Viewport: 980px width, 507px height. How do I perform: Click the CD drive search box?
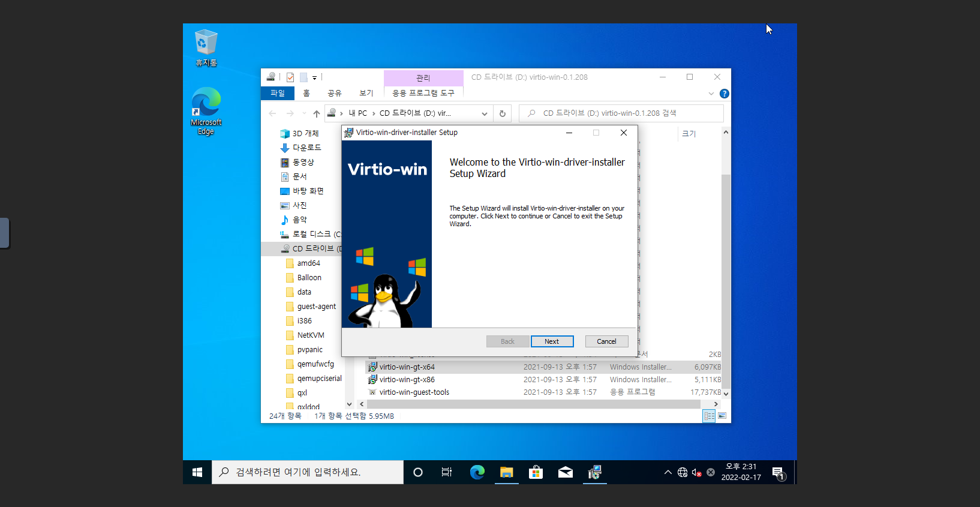click(624, 113)
